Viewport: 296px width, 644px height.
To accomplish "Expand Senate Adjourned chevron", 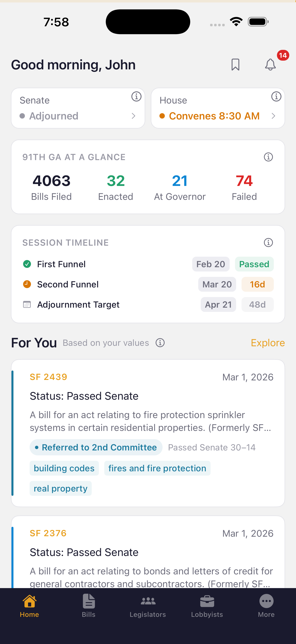I will coord(133,116).
